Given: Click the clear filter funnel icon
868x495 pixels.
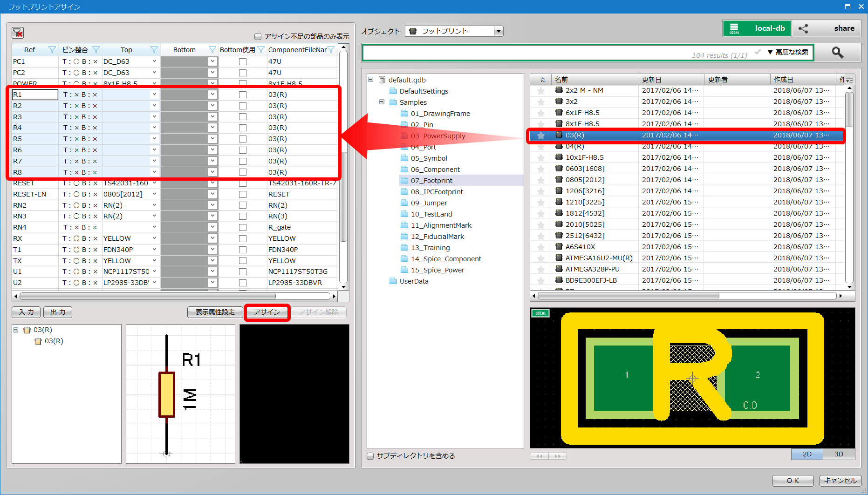Looking at the screenshot, I should point(18,33).
